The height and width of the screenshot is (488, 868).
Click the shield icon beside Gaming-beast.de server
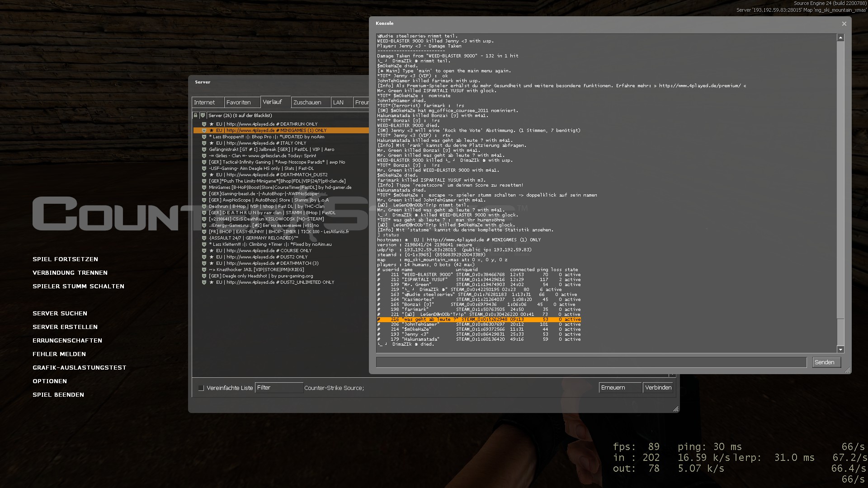pyautogui.click(x=204, y=193)
